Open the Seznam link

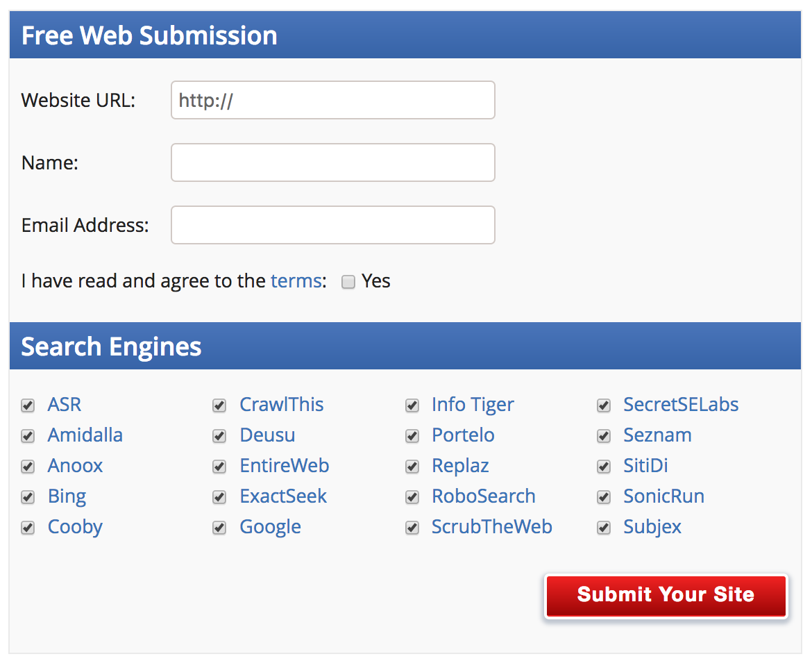click(658, 435)
